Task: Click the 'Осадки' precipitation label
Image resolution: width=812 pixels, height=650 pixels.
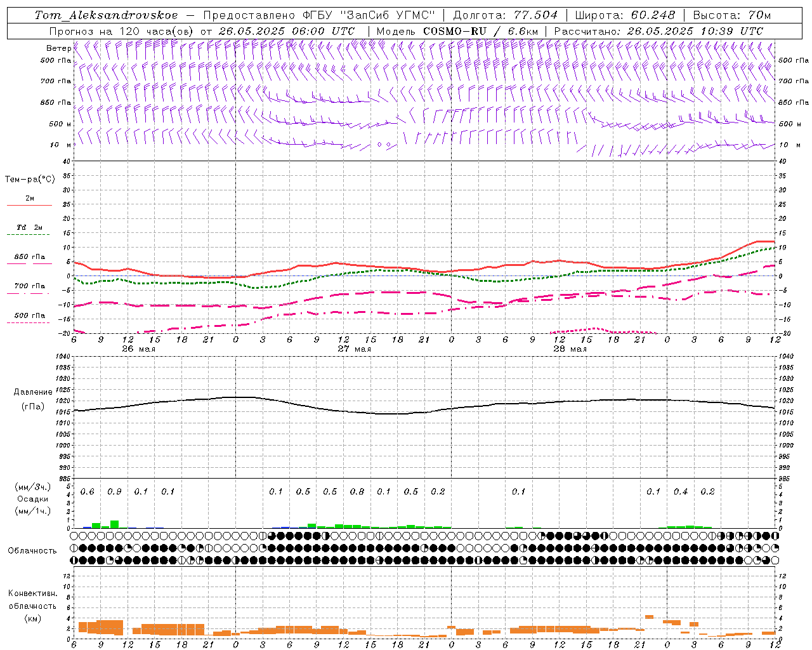Action: click(x=33, y=499)
